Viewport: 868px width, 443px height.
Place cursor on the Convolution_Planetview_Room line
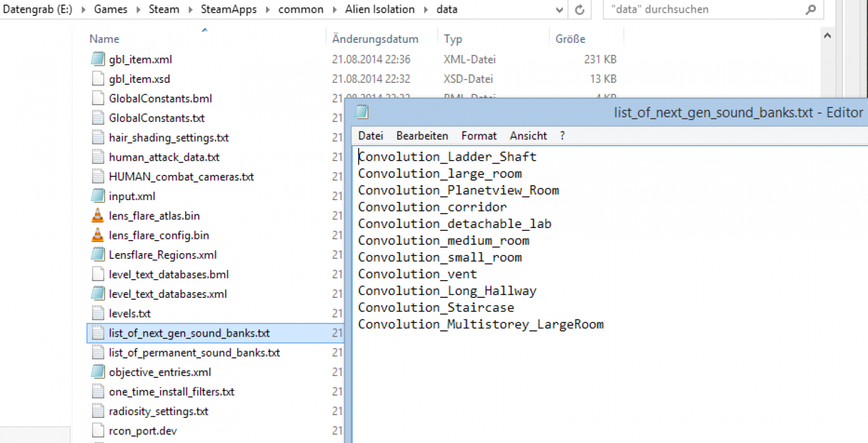tap(458, 190)
